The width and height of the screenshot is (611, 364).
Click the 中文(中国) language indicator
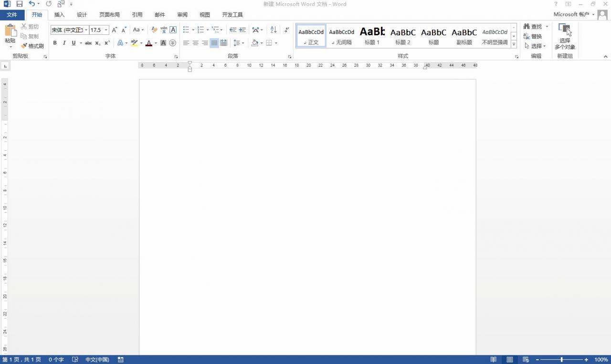[97, 360]
